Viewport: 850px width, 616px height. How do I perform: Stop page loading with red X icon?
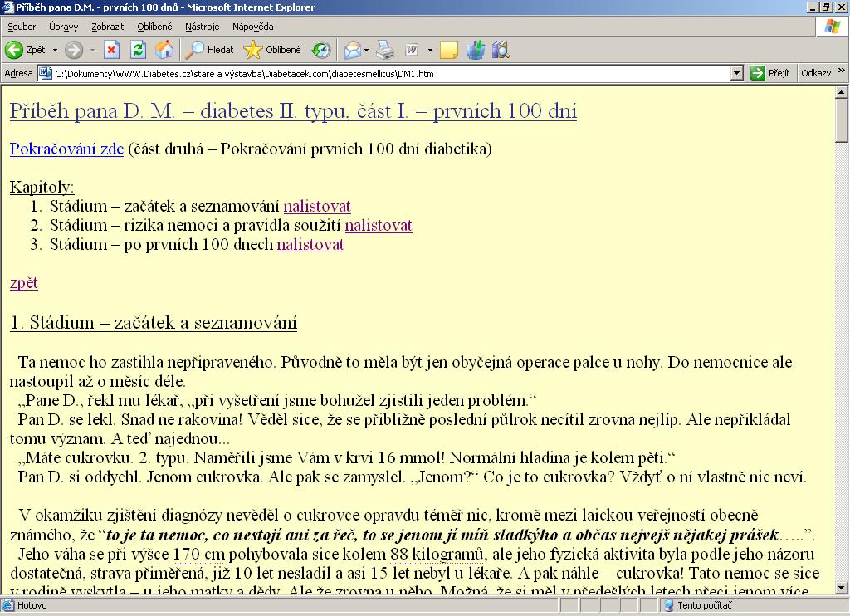[112, 50]
